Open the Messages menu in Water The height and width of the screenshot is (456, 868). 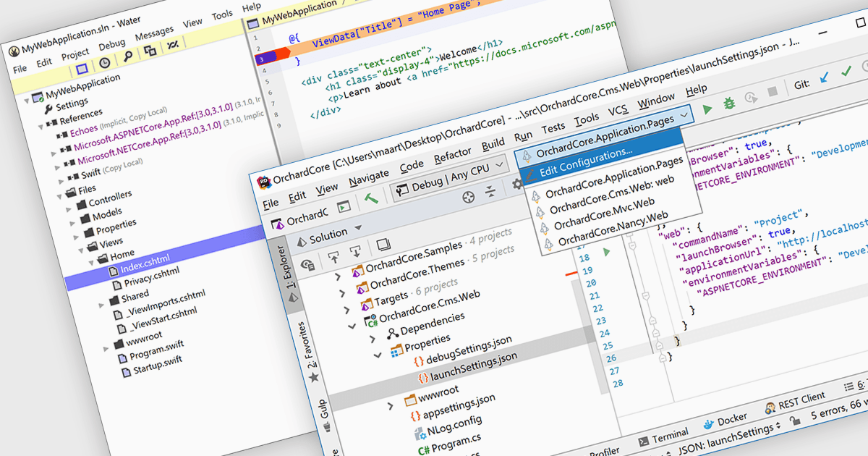click(154, 34)
